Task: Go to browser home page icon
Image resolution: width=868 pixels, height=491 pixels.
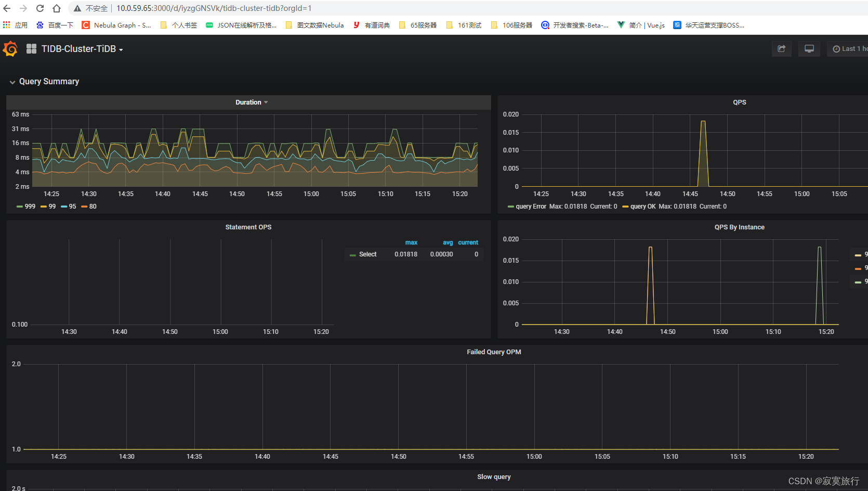Action: tap(57, 8)
